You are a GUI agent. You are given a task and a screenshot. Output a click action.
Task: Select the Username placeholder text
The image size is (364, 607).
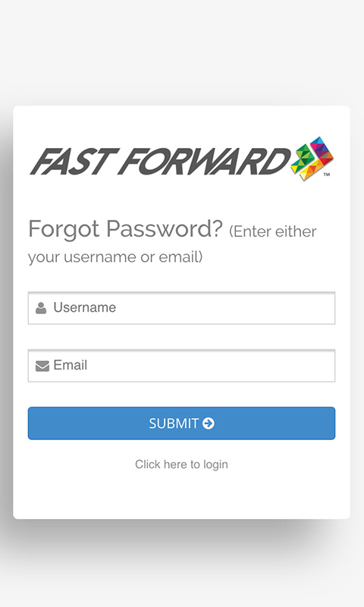(x=85, y=307)
